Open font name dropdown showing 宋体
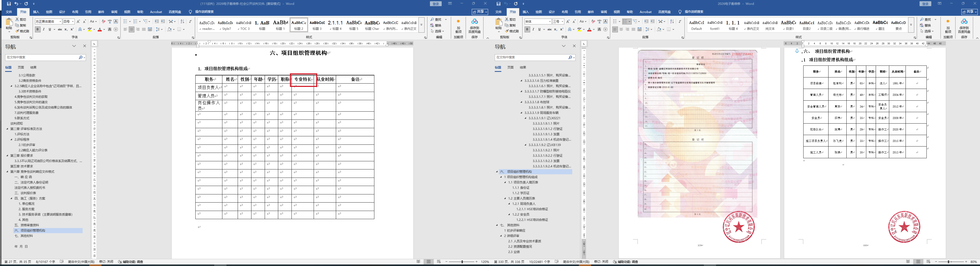Image resolution: width=980 pixels, height=266 pixels. [550, 22]
